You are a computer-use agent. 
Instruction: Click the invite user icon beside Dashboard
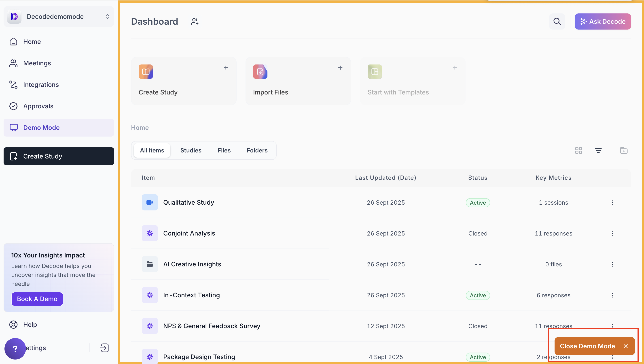195,21
